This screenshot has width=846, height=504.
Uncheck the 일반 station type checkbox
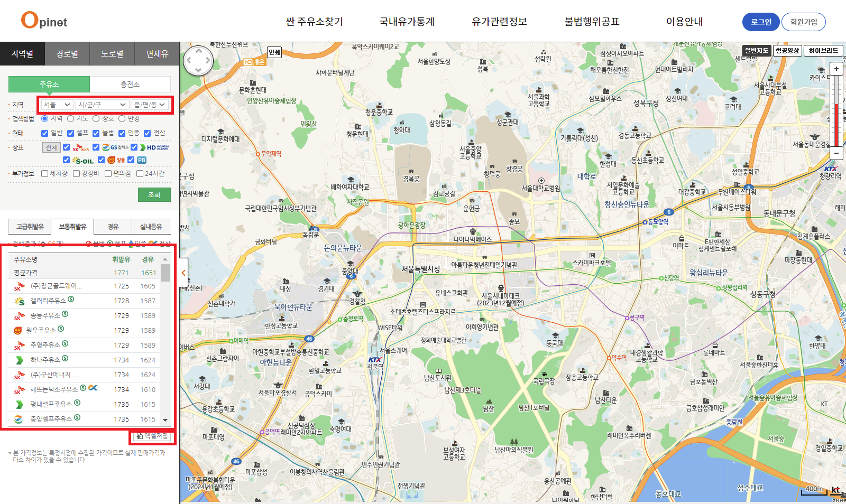(x=45, y=133)
